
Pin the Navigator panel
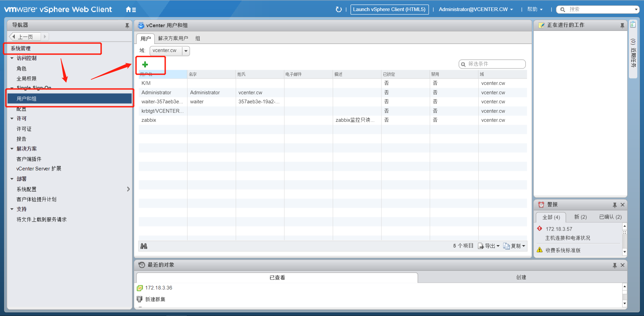click(x=127, y=25)
